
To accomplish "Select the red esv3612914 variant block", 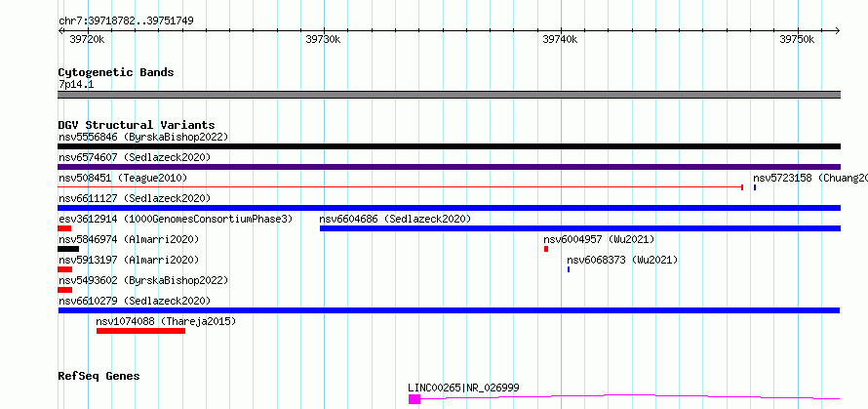I will tap(64, 228).
